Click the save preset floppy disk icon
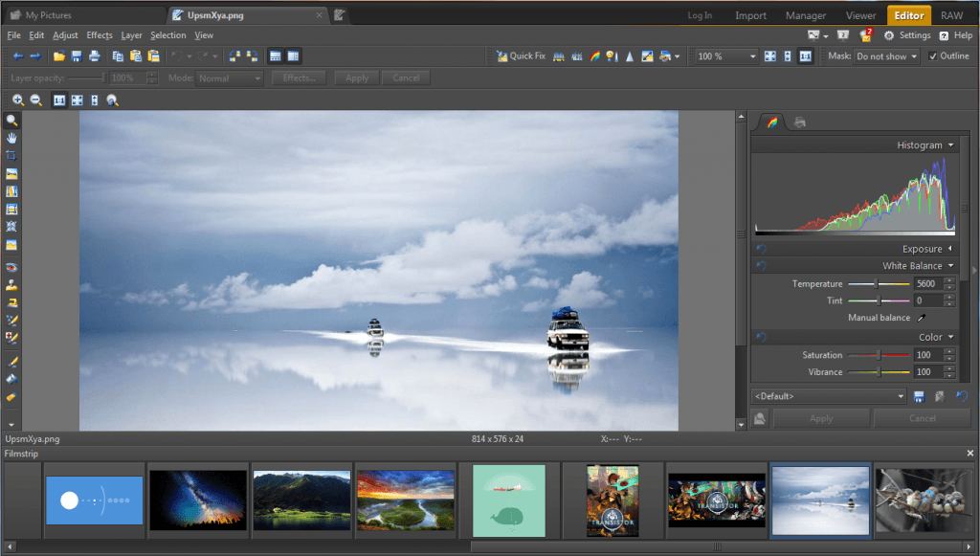 (919, 396)
